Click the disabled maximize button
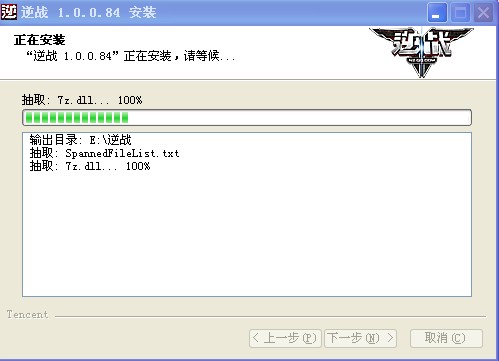This screenshot has width=499, height=361. coord(460,13)
